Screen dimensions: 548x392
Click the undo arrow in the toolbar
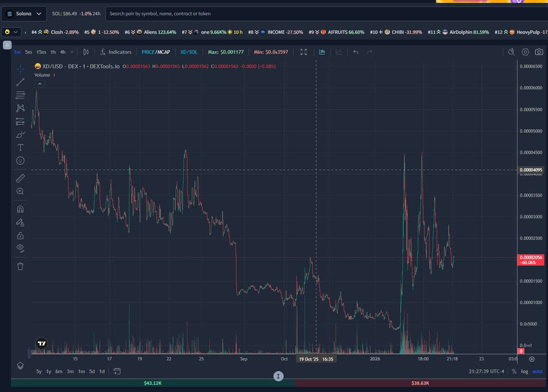pos(356,52)
